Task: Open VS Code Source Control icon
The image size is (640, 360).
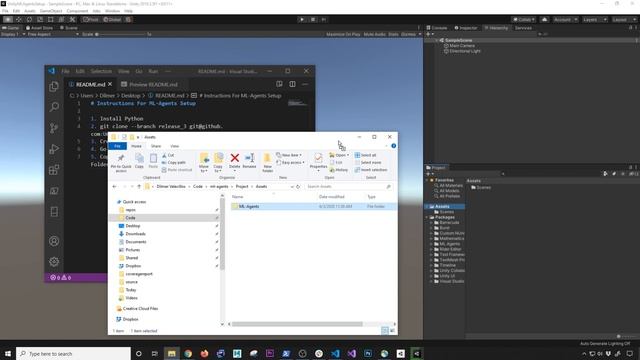Action: pyautogui.click(x=54, y=128)
